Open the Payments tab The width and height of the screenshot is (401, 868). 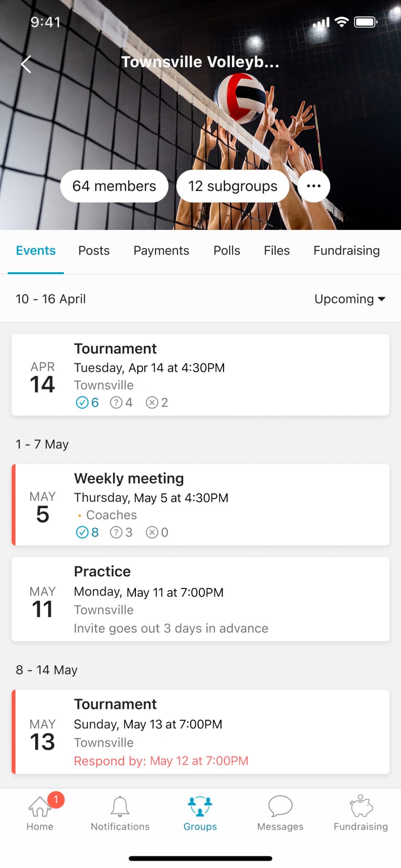[x=161, y=251]
